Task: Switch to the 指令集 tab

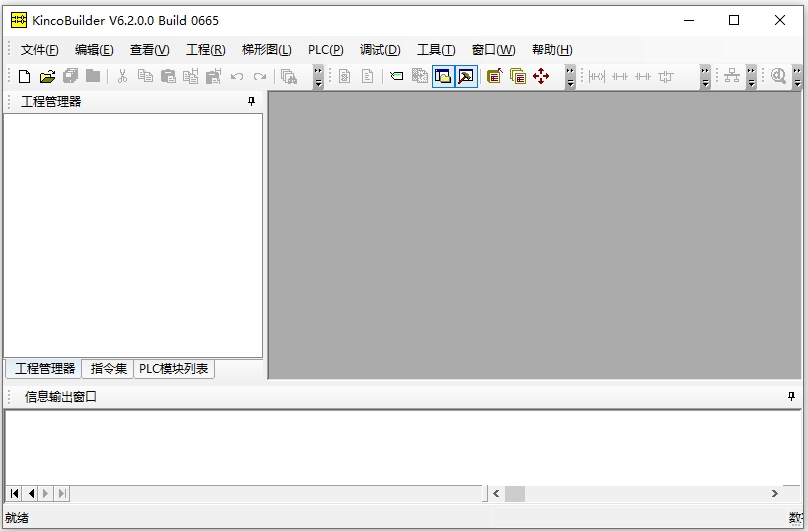Action: 108,369
